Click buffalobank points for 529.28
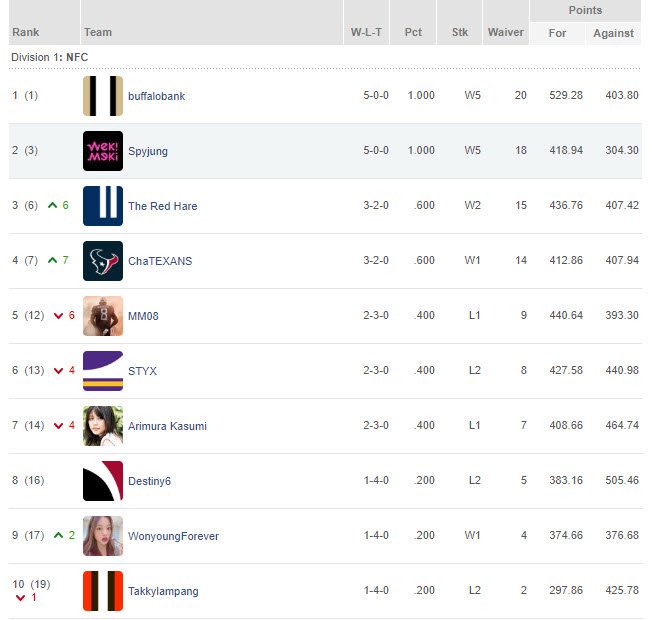652x620 pixels. point(566,95)
